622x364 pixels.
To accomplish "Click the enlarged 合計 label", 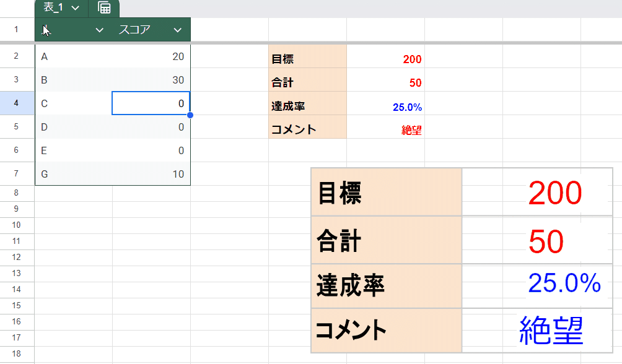I will click(339, 241).
